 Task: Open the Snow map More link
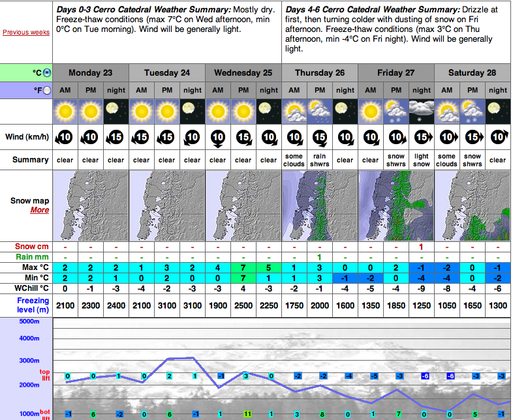tap(40, 210)
